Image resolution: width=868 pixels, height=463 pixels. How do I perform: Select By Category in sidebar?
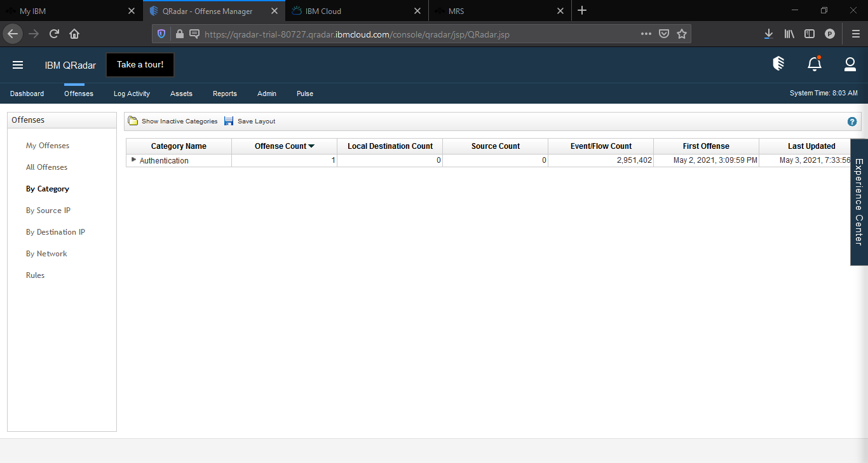(x=48, y=189)
